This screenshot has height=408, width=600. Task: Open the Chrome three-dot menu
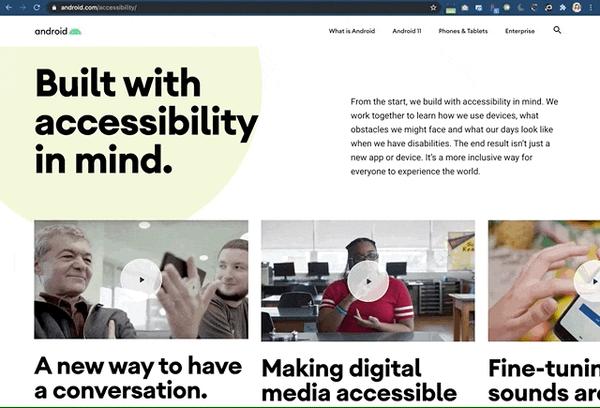click(x=591, y=7)
